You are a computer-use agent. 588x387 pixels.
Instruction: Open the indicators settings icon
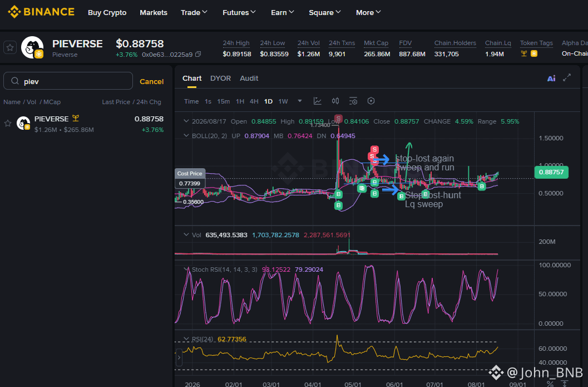click(x=353, y=101)
